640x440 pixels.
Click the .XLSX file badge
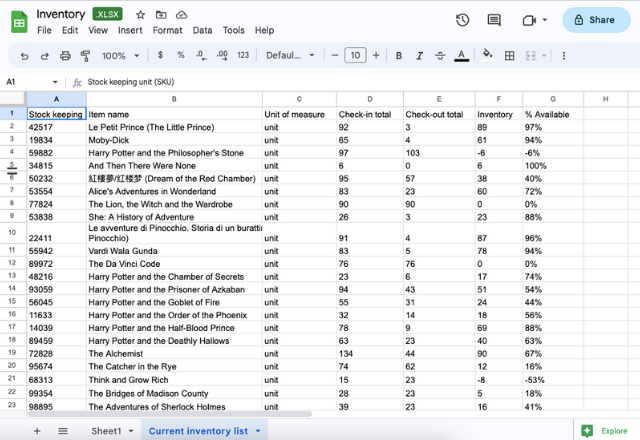[x=107, y=14]
